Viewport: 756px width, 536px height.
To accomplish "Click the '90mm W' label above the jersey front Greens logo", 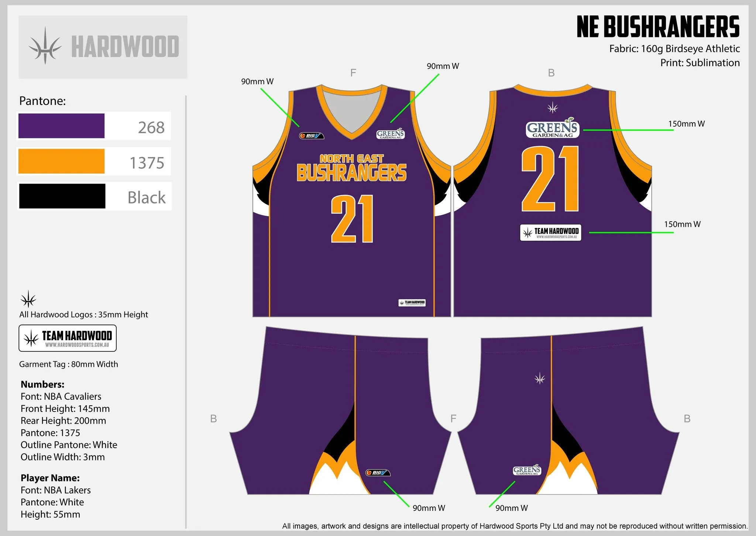I will tap(443, 66).
